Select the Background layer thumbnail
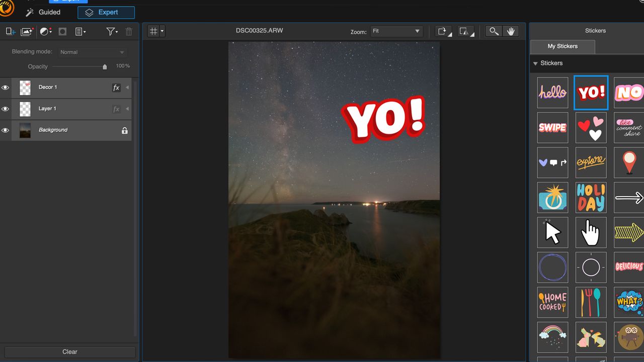Screen dimensions: 644x362 click(25, 130)
